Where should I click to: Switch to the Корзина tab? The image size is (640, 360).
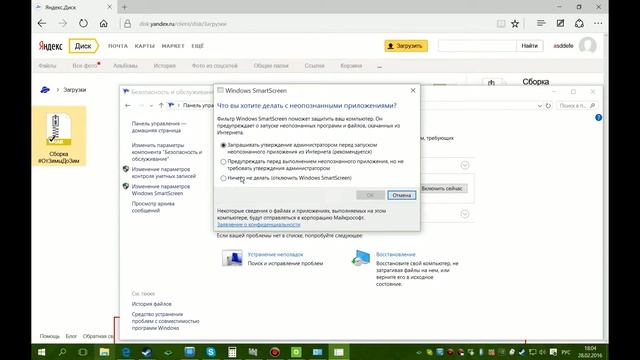tap(351, 66)
